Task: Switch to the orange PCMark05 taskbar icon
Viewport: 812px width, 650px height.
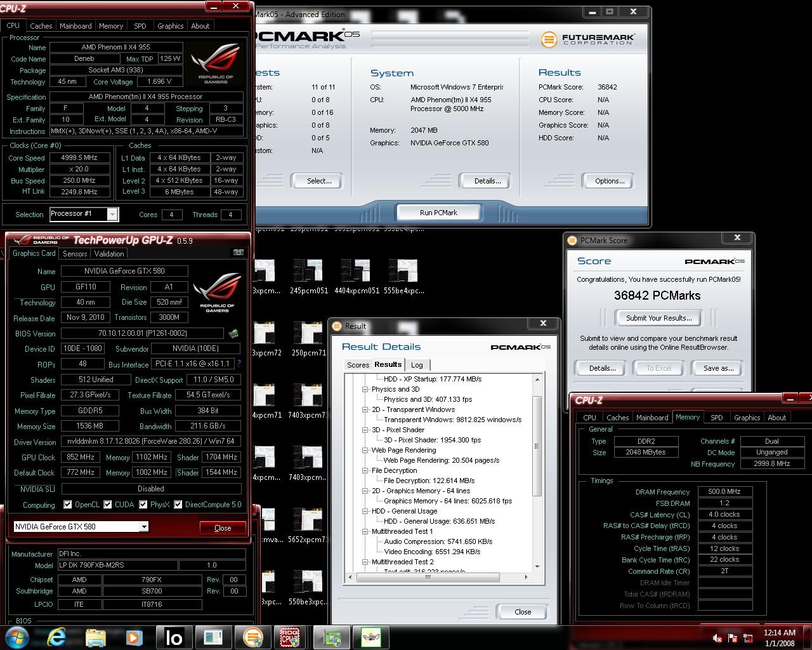Action: [x=252, y=637]
